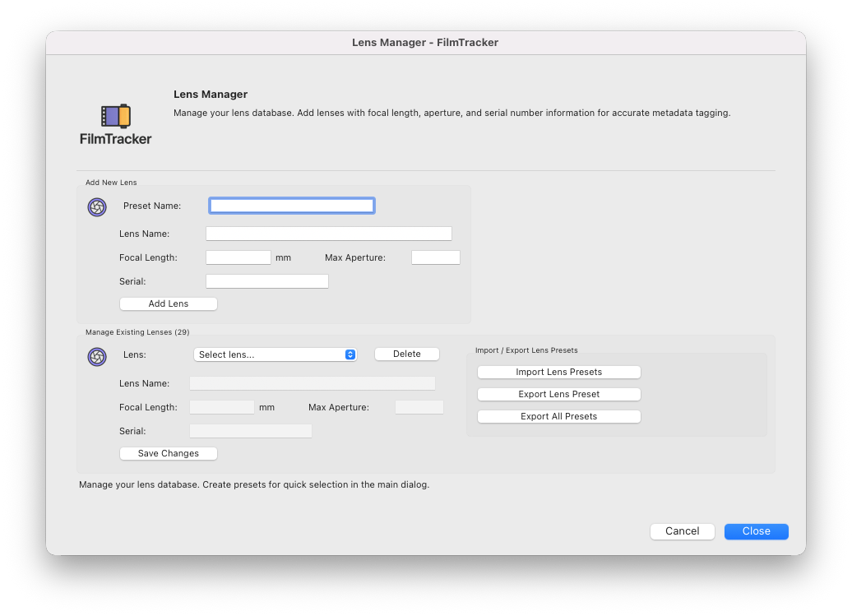Click the Max Aperture field in Add New Lens
The image size is (852, 616).
(435, 257)
